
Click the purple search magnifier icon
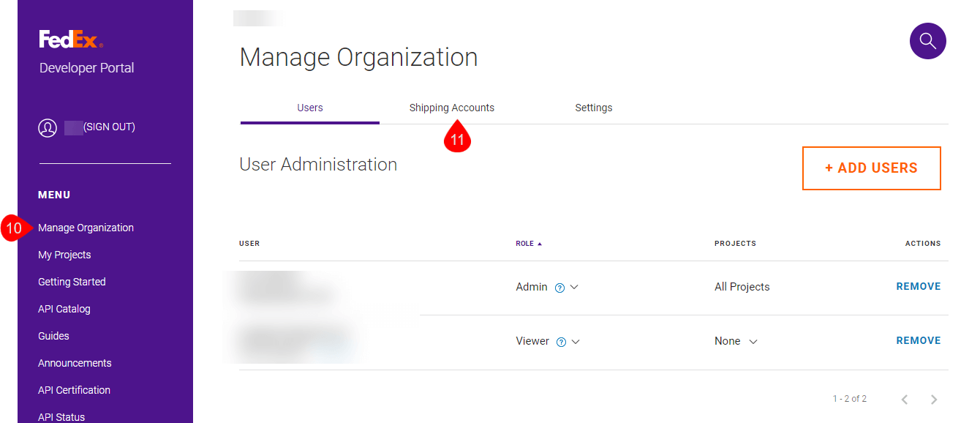click(x=927, y=41)
